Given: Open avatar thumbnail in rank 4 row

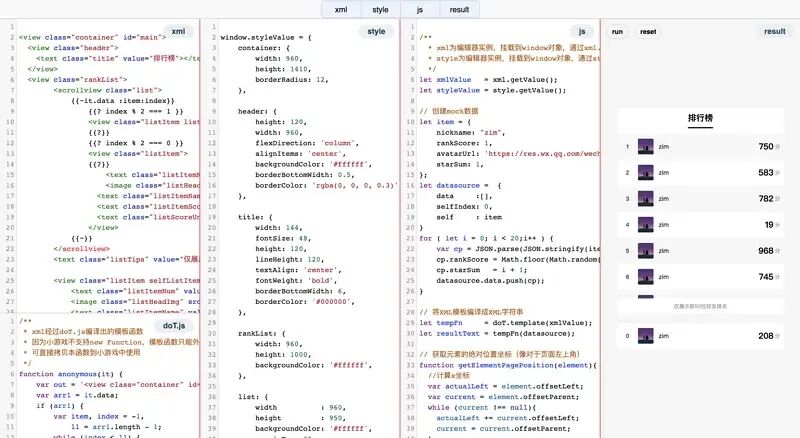Looking at the screenshot, I should click(645, 225).
